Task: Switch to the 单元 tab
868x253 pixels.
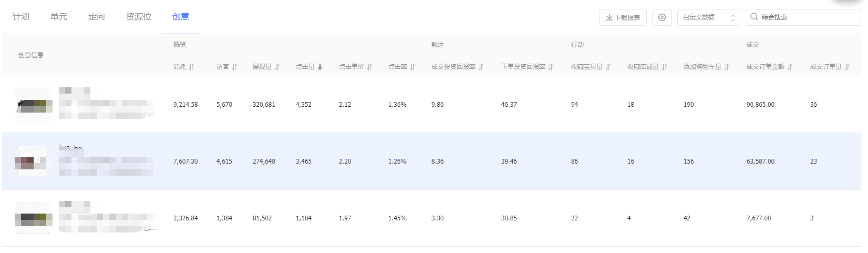Action: point(59,17)
